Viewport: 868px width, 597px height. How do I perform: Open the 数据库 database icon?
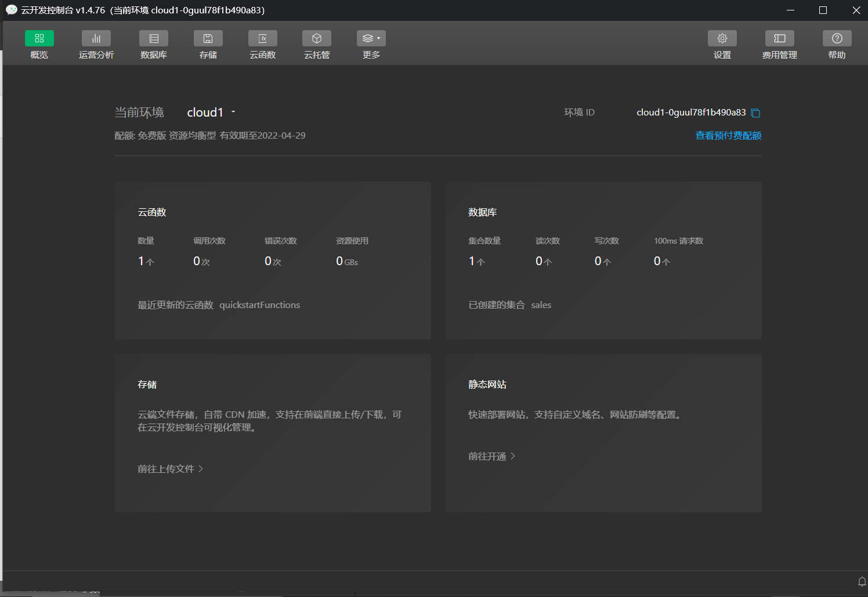coord(154,38)
